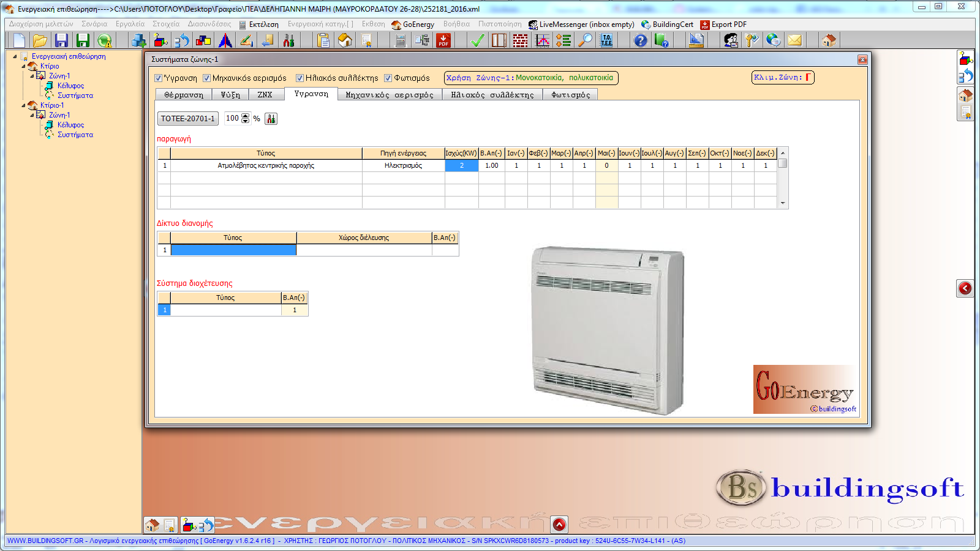Uncheck the Ύγρανση checkbox
The image size is (980, 551).
pos(159,78)
